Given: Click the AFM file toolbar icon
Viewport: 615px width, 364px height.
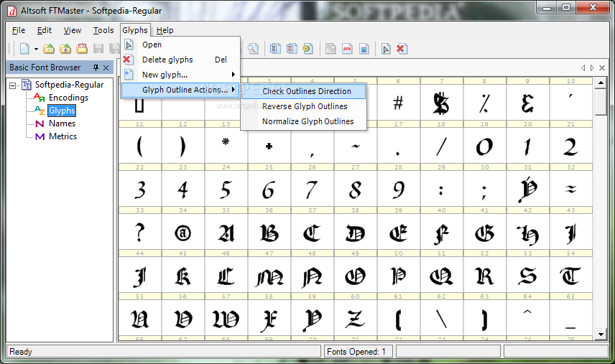Looking at the screenshot, I should 347,49.
